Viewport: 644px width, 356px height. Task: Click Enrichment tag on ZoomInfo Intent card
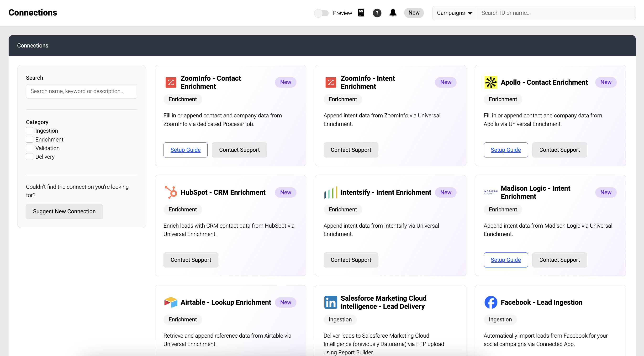(x=343, y=99)
